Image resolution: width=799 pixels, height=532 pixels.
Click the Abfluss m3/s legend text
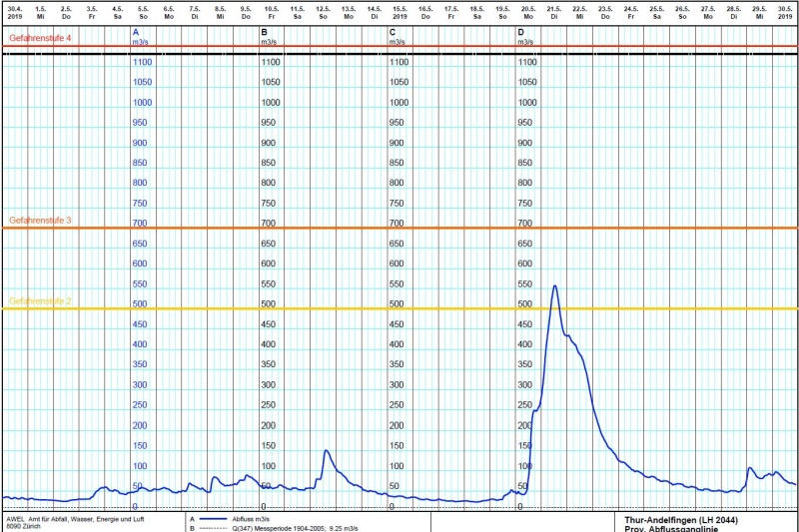click(x=251, y=519)
